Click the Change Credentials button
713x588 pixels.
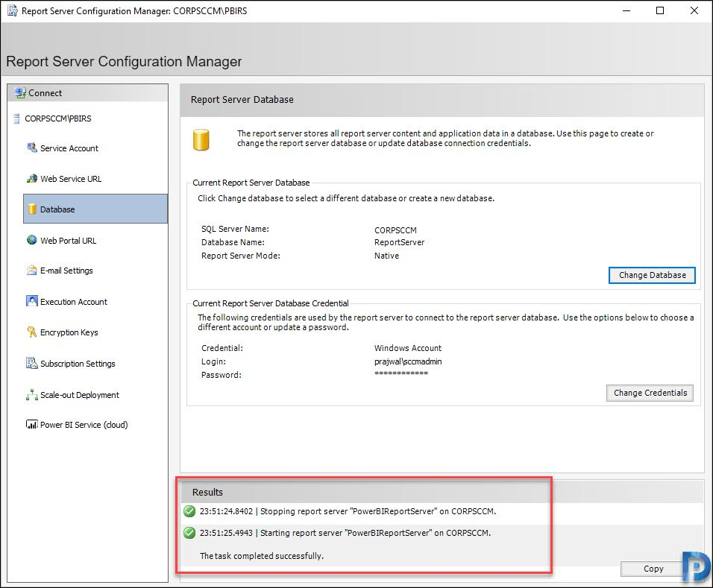(650, 393)
